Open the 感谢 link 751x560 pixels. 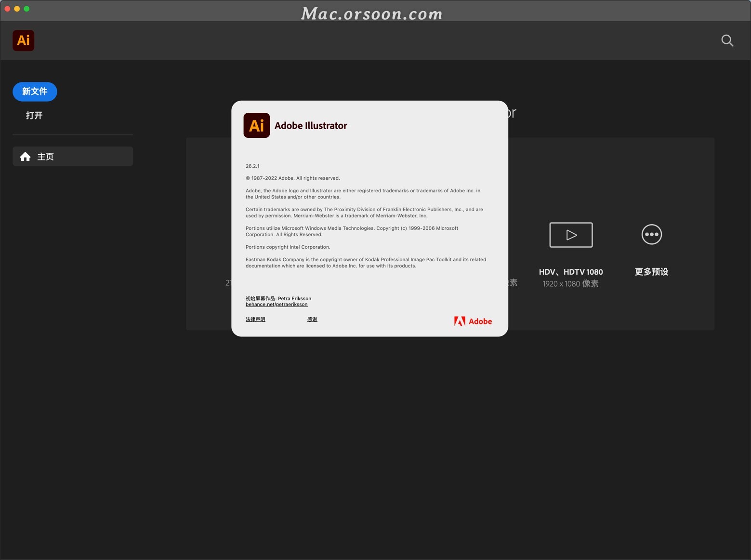[x=312, y=319]
